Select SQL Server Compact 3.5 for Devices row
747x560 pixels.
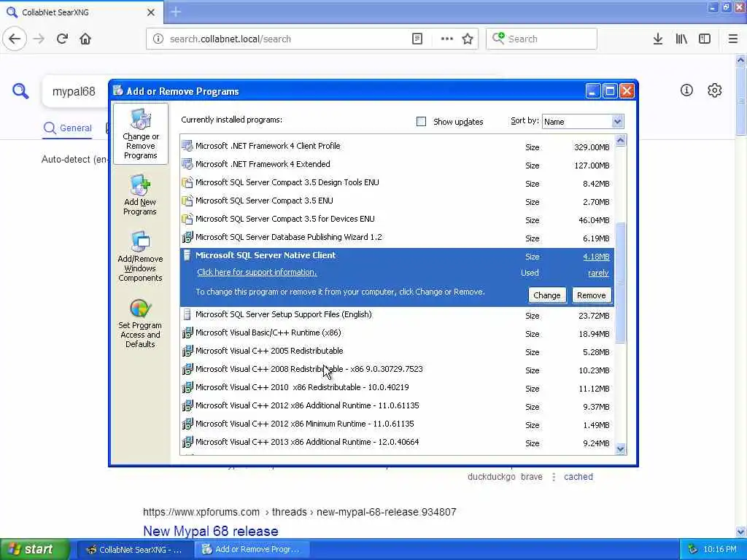[x=396, y=219]
